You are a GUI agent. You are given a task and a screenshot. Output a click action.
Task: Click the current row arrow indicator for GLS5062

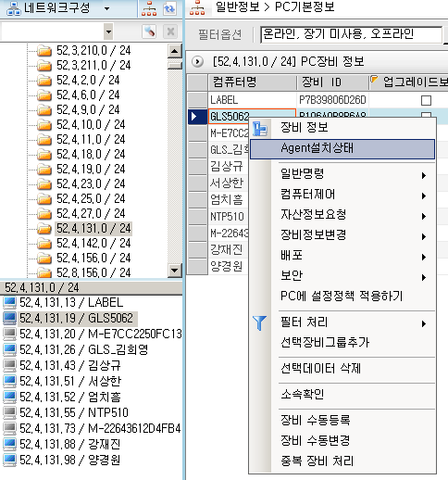tap(197, 117)
